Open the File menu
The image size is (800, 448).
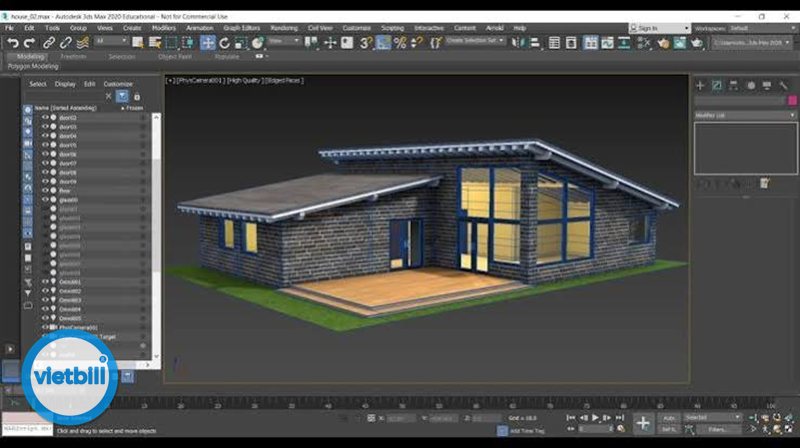9,28
